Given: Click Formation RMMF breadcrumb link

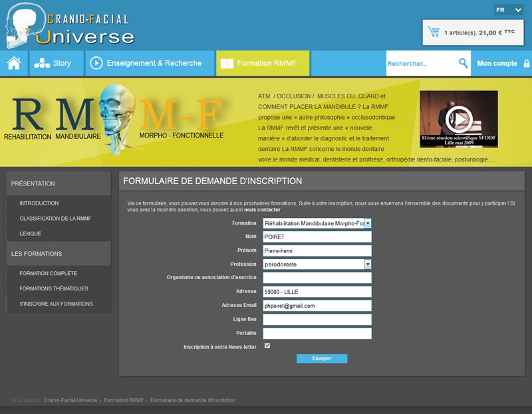Looking at the screenshot, I should pyautogui.click(x=124, y=400).
